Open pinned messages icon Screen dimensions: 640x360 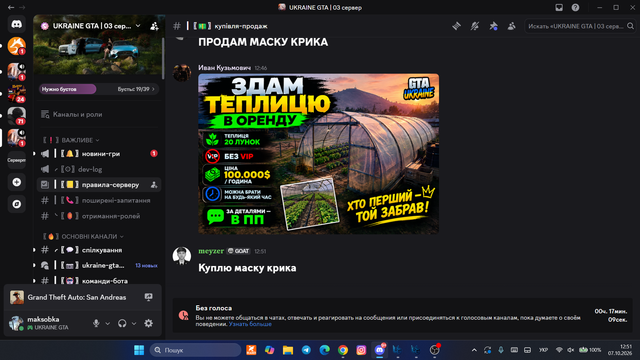(x=493, y=26)
